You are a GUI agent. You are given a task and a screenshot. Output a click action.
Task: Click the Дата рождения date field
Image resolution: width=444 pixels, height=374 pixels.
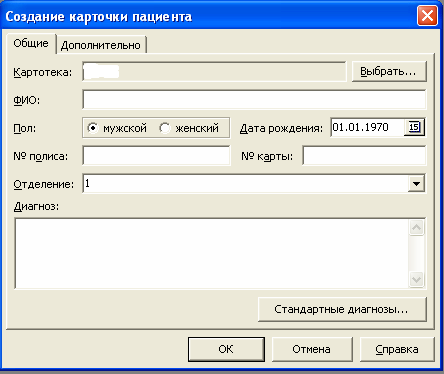click(x=368, y=127)
